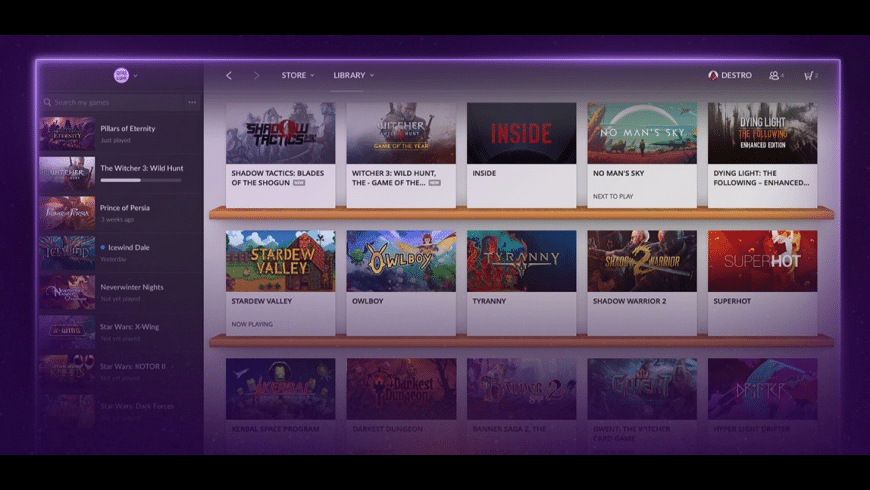Open the Destro user profile
Screen dimensions: 870x490
coord(730,75)
